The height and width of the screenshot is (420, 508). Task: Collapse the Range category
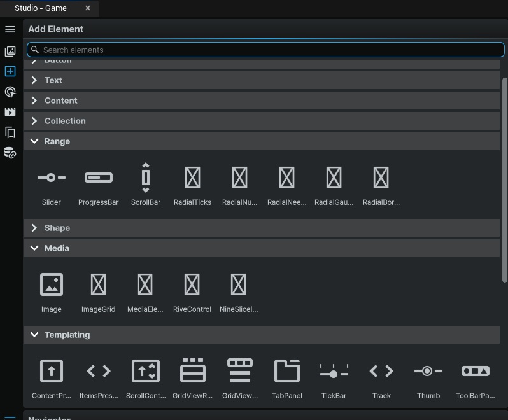(x=262, y=141)
